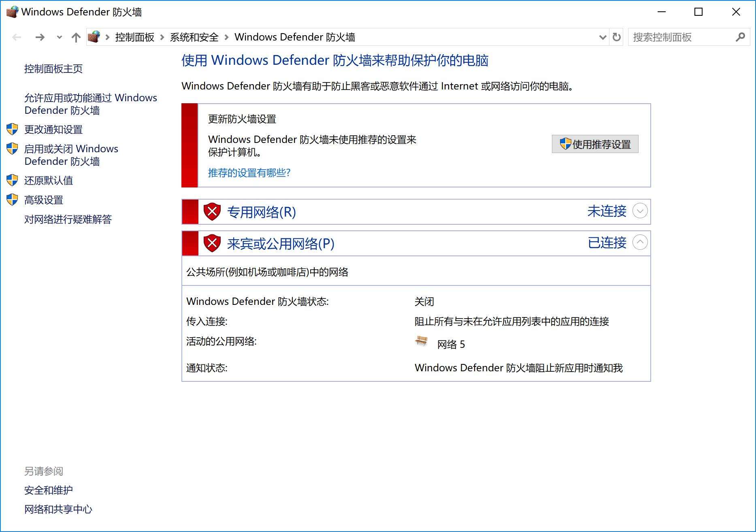Viewport: 756px width, 532px height.
Task: Open 系统和安全 breadcrumb
Action: coord(194,37)
